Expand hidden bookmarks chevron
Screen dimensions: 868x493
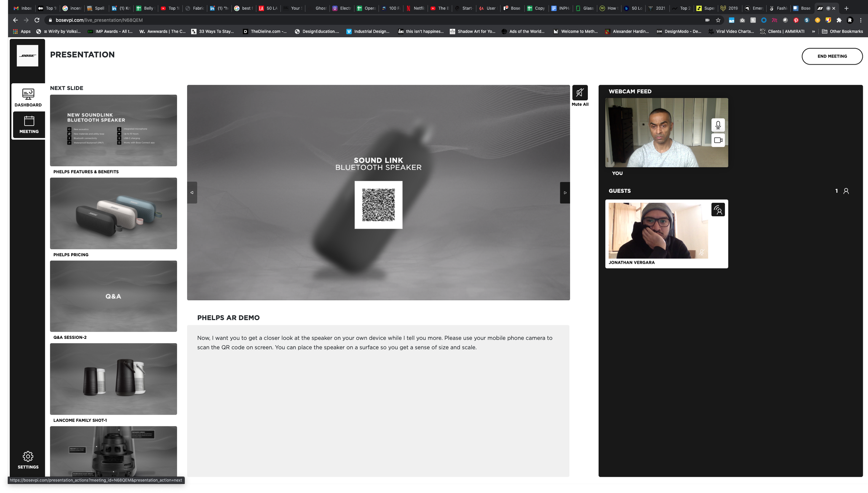(813, 31)
